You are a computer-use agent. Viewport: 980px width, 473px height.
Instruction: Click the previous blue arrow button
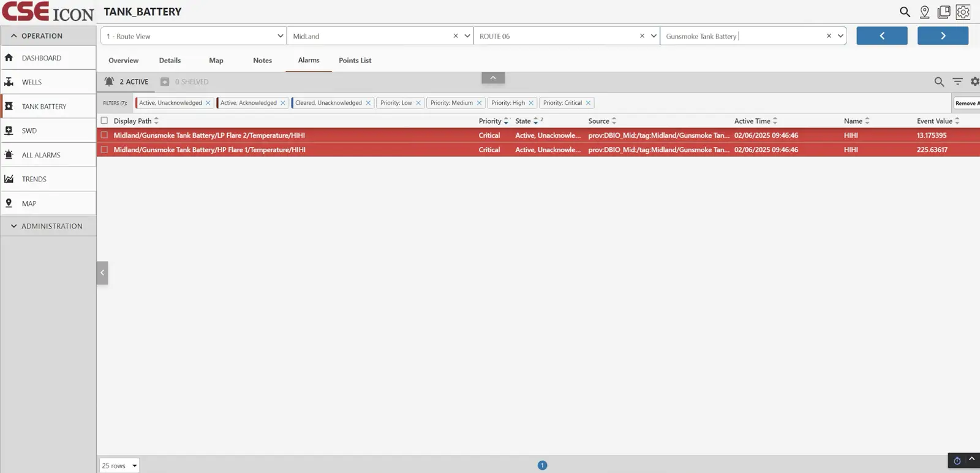[x=881, y=36]
